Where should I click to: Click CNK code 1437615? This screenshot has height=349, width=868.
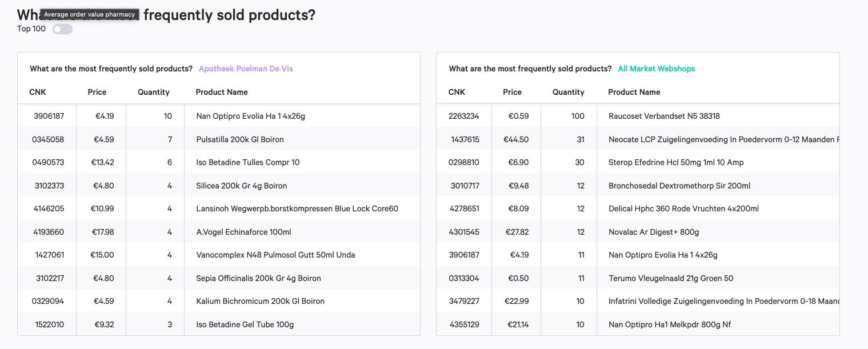[x=465, y=139]
